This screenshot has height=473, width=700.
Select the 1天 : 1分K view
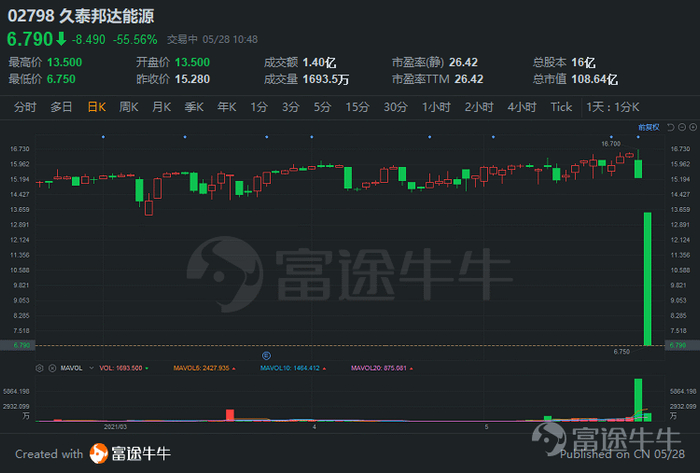613,107
